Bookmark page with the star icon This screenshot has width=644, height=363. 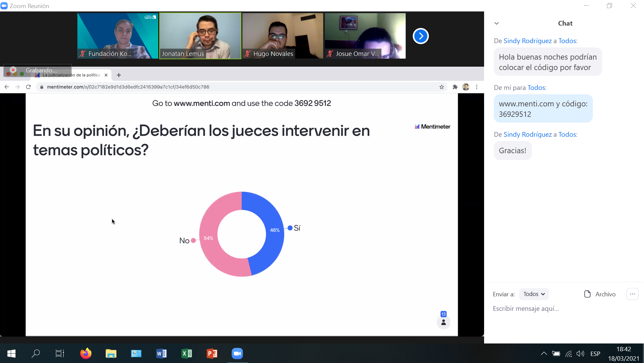[441, 87]
